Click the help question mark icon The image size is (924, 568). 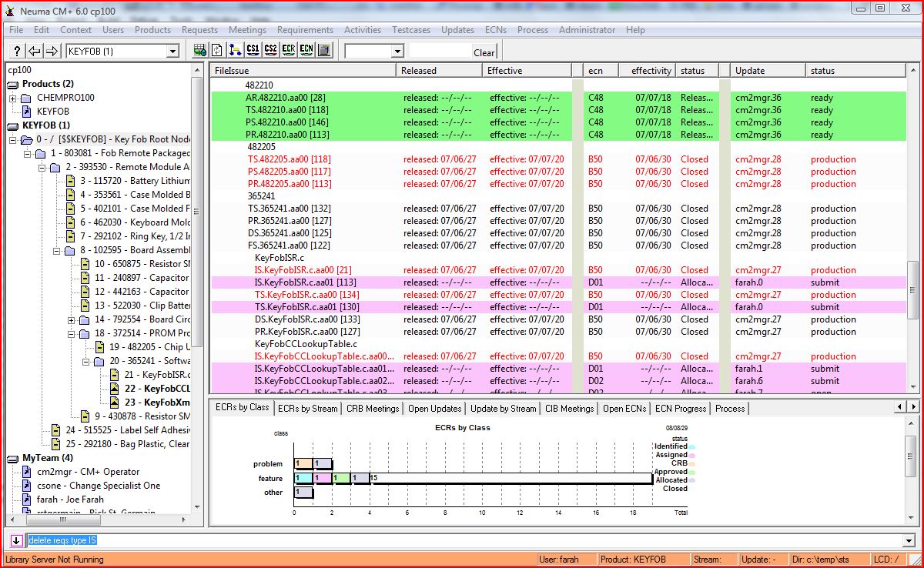pos(17,52)
